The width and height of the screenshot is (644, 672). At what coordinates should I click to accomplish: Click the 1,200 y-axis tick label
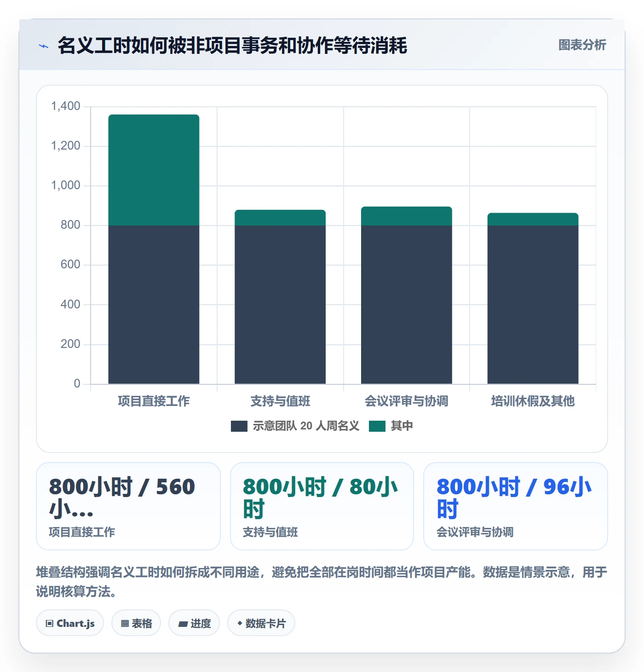pyautogui.click(x=66, y=146)
